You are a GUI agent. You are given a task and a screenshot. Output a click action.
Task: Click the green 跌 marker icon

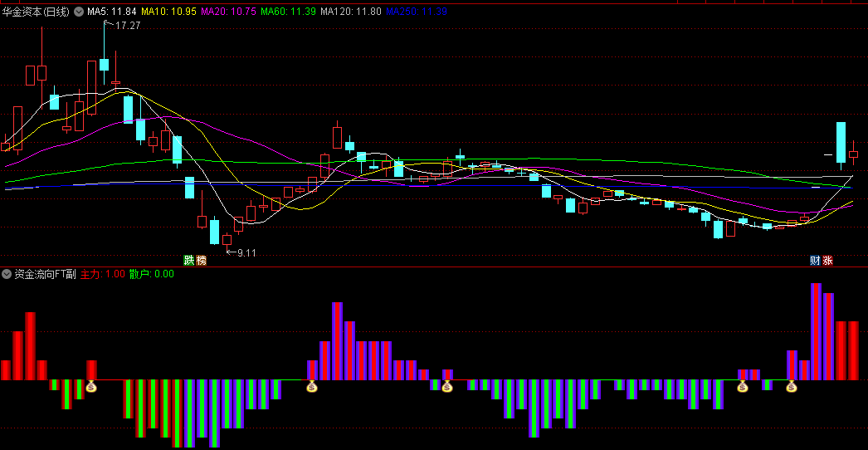pos(189,260)
